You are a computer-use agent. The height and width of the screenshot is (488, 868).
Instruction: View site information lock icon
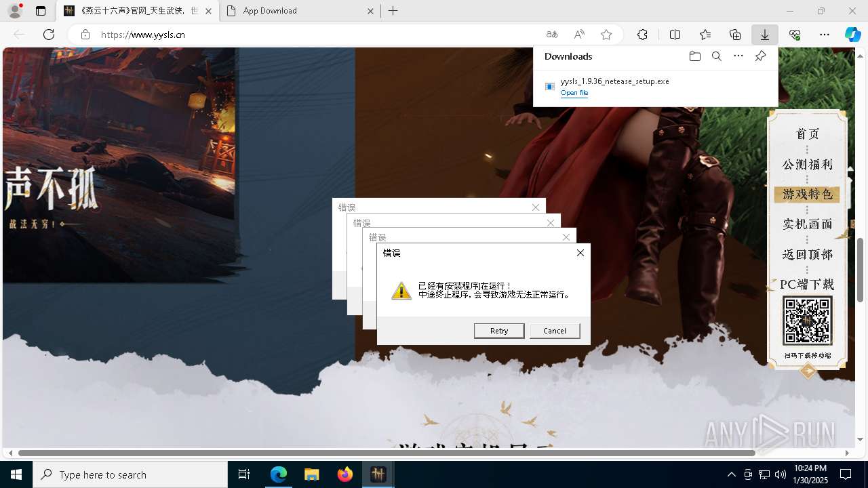[x=85, y=35]
